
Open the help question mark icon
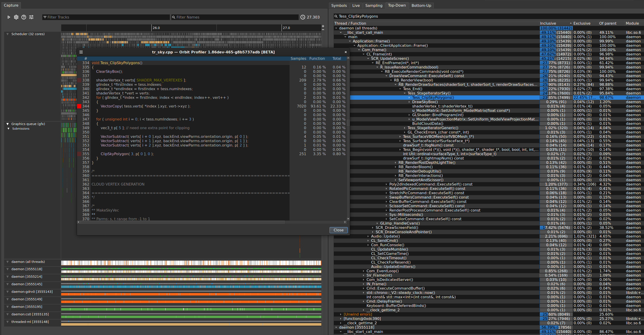click(24, 17)
